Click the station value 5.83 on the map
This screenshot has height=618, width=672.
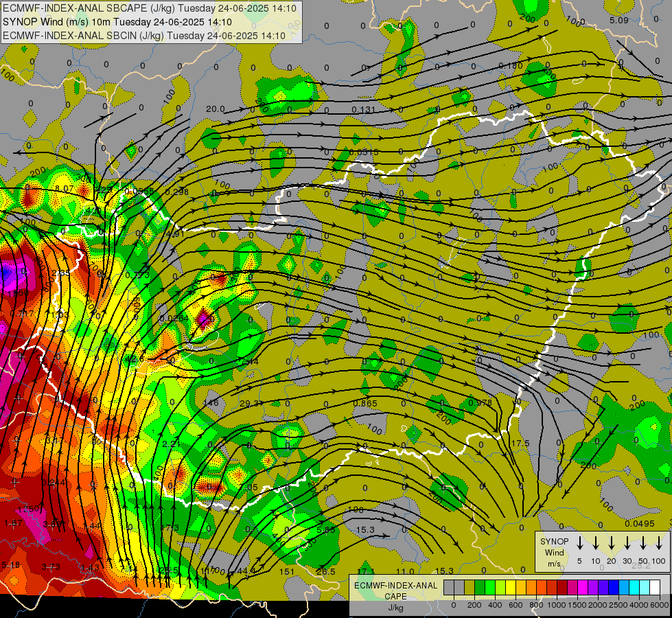(326, 529)
